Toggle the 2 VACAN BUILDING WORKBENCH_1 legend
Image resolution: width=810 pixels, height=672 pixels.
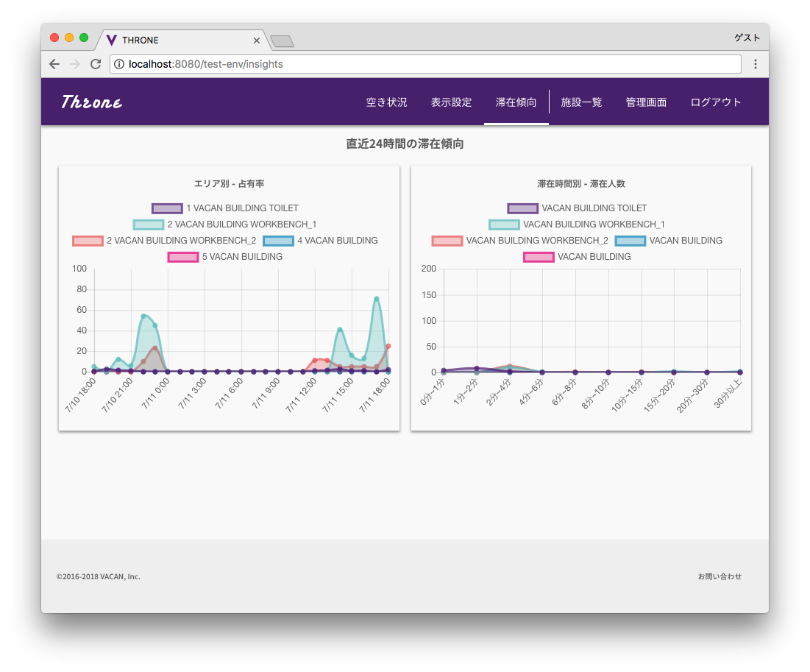(x=224, y=224)
